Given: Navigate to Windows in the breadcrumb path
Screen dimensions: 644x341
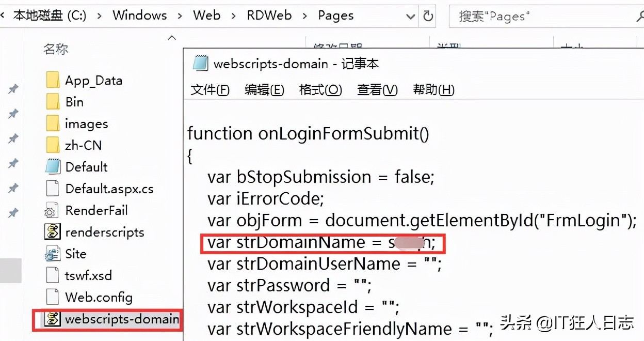Looking at the screenshot, I should (x=139, y=16).
